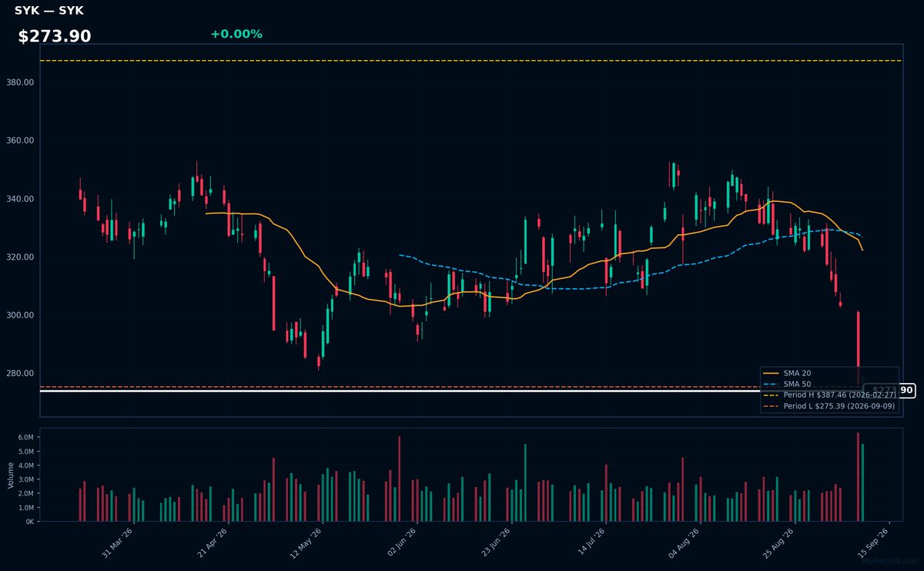
Task: Click the 280.00 price axis label
Action: (22, 373)
